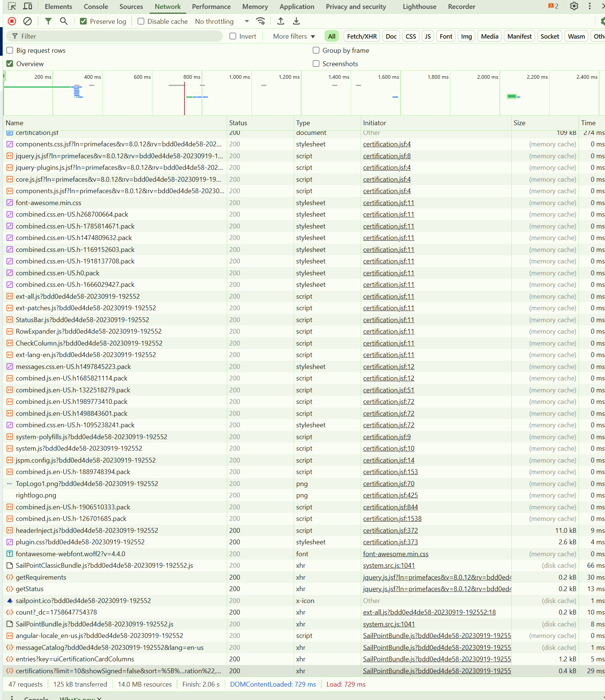Sort by the Size column header

coord(545,123)
